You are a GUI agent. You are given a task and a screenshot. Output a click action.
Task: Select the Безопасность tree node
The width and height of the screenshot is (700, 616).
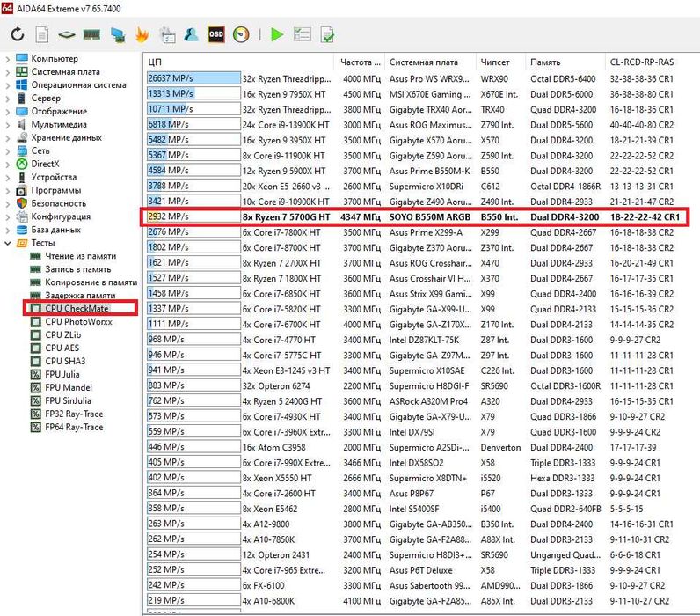click(x=59, y=203)
